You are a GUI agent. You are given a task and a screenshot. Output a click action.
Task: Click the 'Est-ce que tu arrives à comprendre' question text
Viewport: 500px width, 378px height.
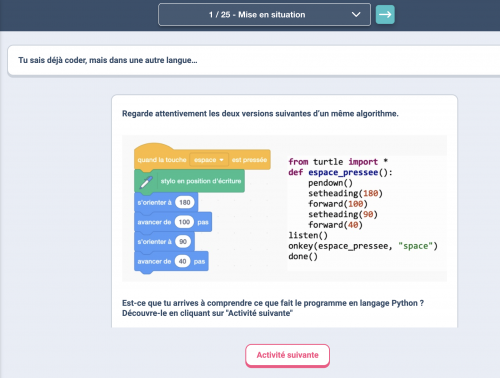point(273,303)
